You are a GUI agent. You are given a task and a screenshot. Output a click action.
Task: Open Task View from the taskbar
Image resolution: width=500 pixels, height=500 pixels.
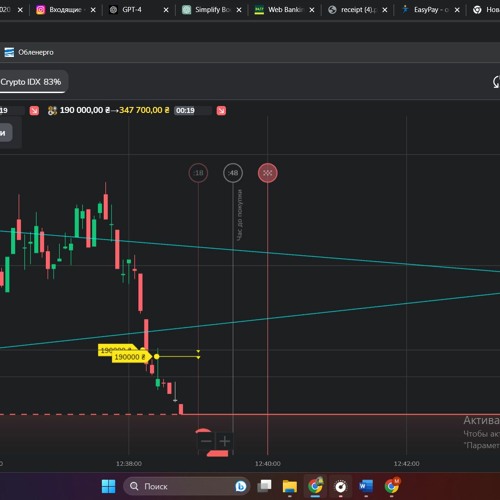(x=264, y=486)
